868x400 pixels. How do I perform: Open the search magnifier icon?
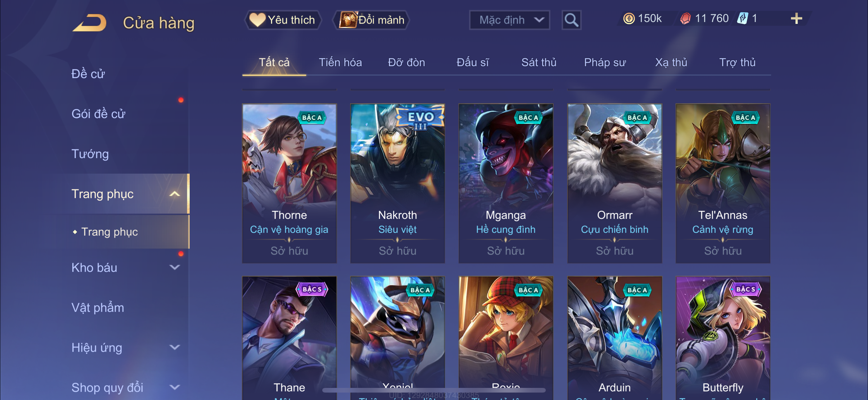(x=571, y=20)
